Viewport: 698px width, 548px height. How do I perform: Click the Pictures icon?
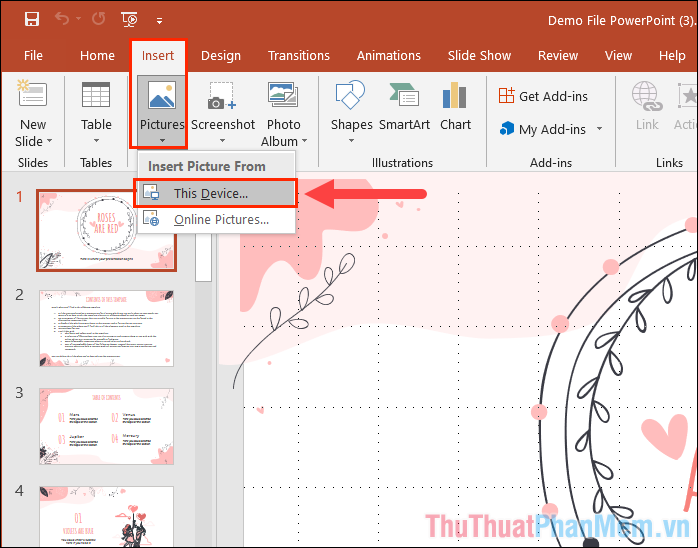(162, 95)
